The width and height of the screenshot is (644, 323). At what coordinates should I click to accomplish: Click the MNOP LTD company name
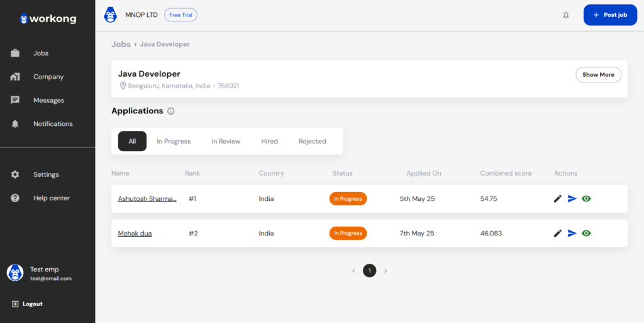click(x=142, y=15)
